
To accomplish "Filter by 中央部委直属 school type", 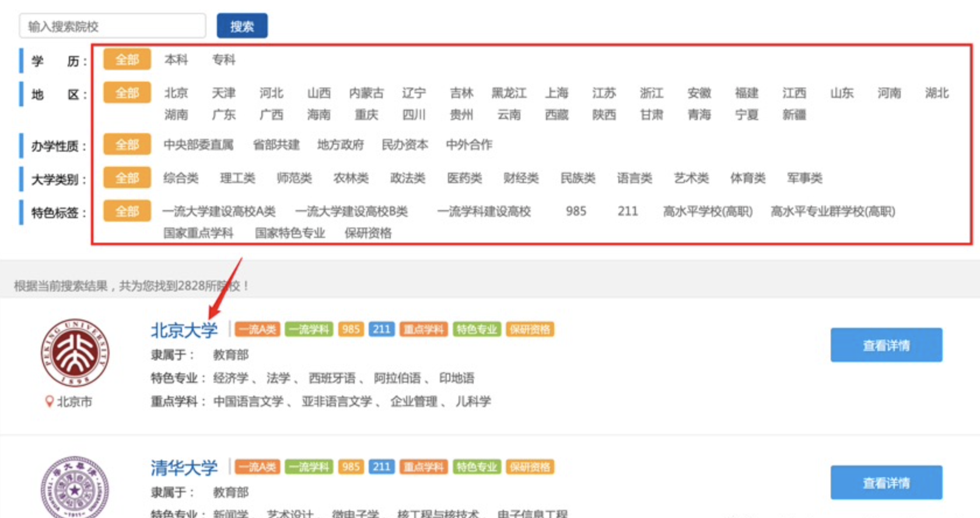I will click(x=198, y=145).
